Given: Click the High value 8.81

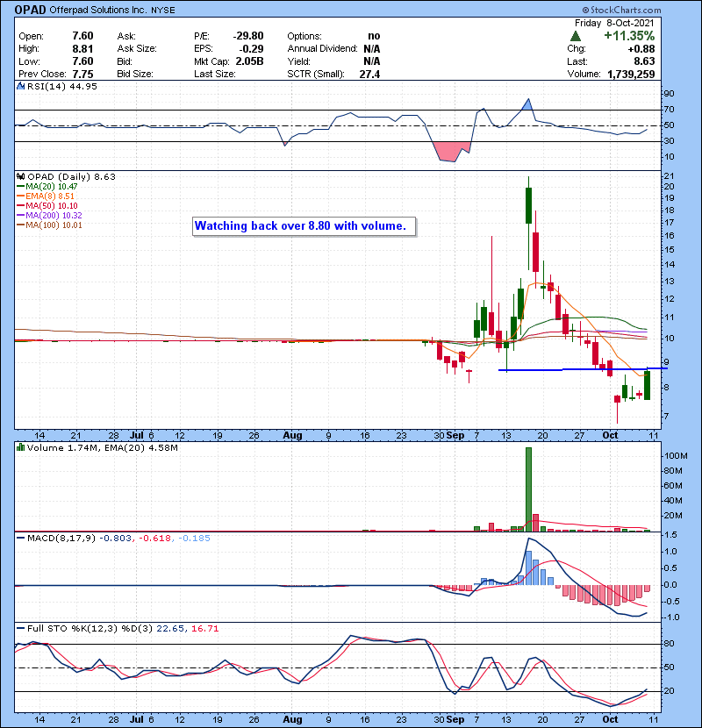Looking at the screenshot, I should (82, 49).
